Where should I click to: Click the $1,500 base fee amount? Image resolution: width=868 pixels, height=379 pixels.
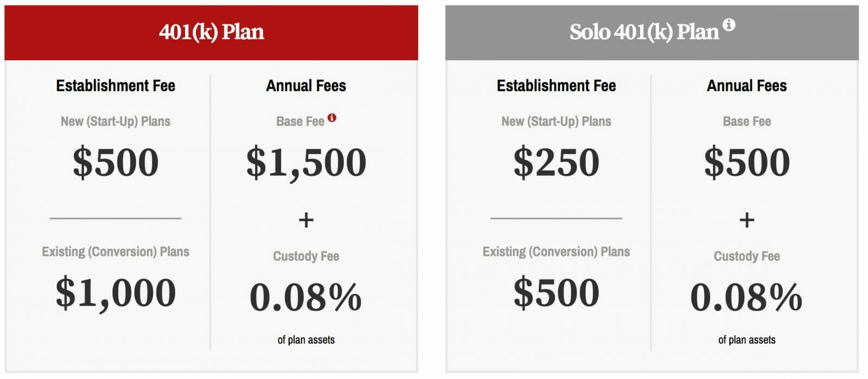306,162
